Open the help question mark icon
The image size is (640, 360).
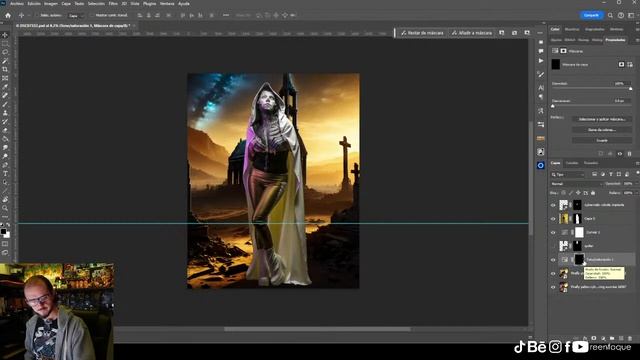coord(621,16)
